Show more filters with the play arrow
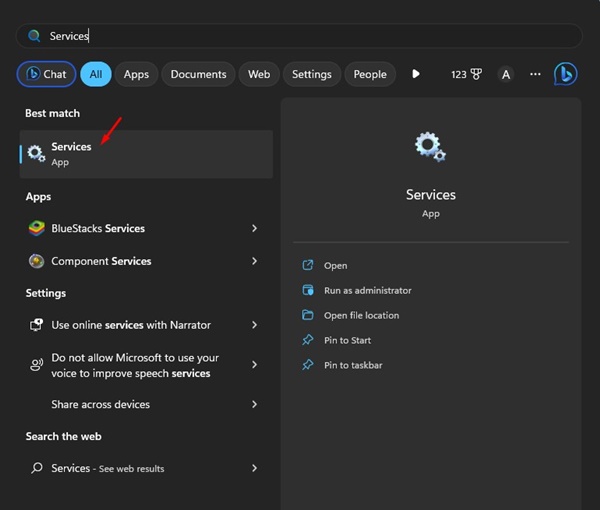This screenshot has width=600, height=510. 416,74
